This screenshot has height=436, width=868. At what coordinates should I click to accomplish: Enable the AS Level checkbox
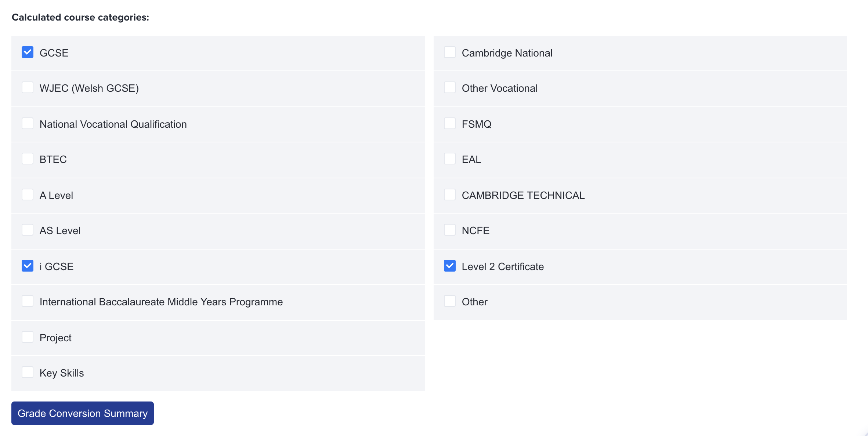pos(28,230)
